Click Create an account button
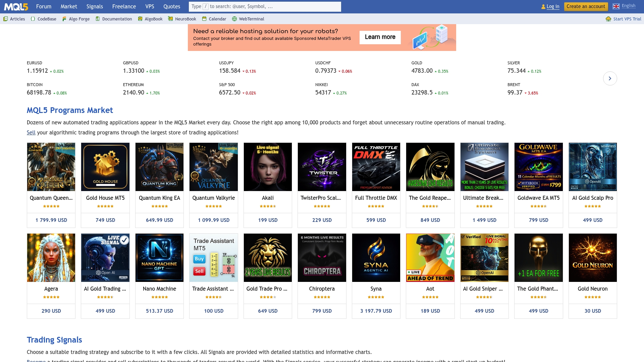This screenshot has height=362, width=644. point(586,7)
